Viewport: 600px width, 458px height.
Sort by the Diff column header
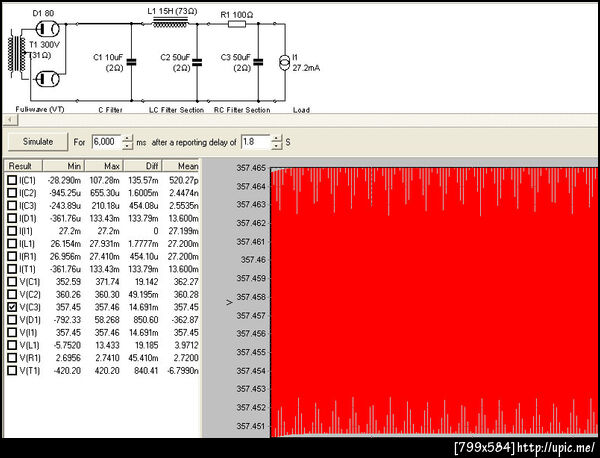click(143, 166)
